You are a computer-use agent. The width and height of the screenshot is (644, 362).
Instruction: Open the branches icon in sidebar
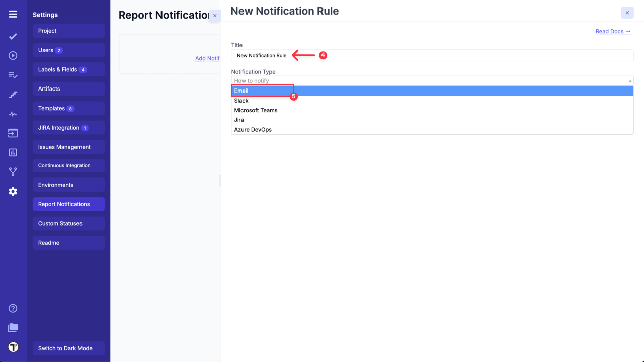click(13, 171)
